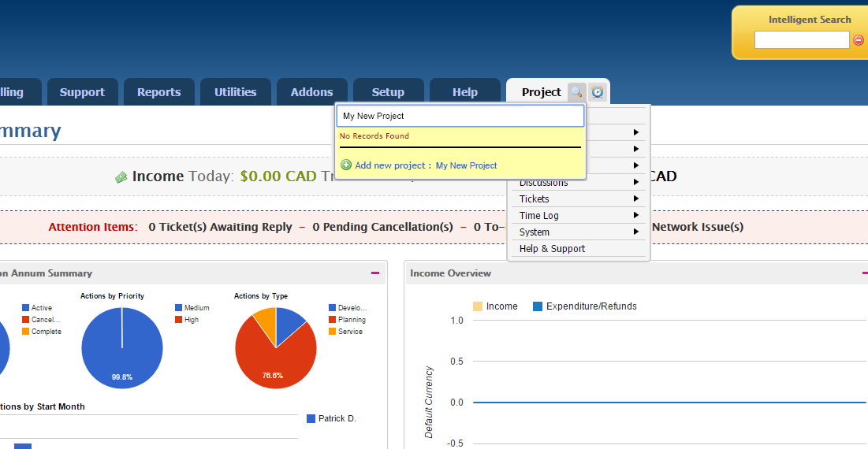Click the green money icon beside Income

(121, 177)
